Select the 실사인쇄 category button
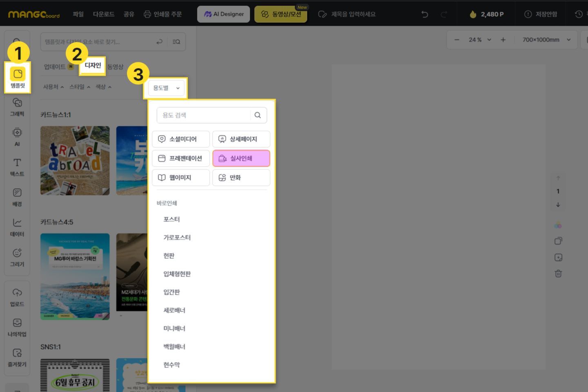 (241, 158)
